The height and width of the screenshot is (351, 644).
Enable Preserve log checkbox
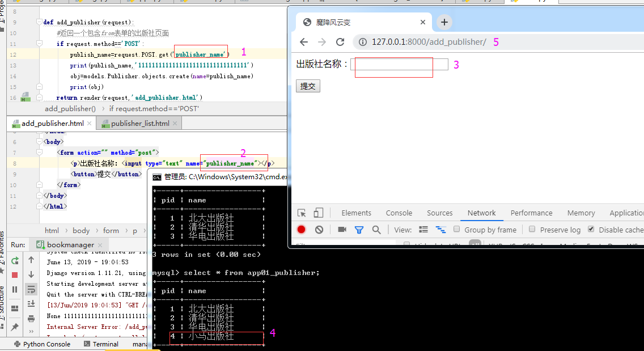(x=532, y=229)
